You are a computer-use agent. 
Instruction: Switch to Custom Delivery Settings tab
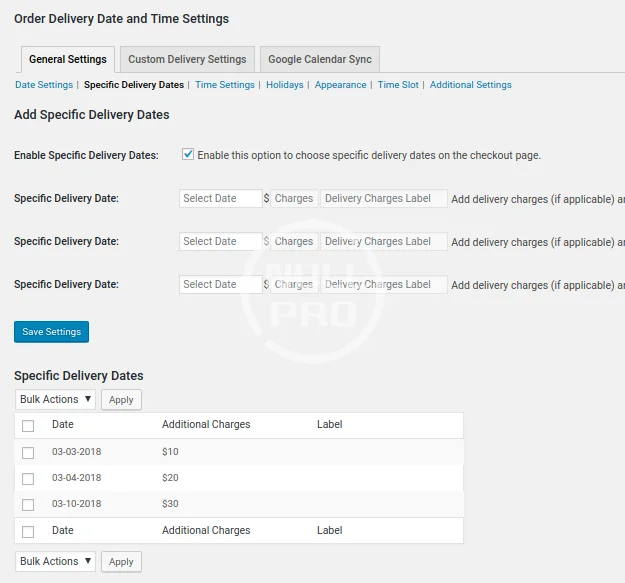pos(187,59)
